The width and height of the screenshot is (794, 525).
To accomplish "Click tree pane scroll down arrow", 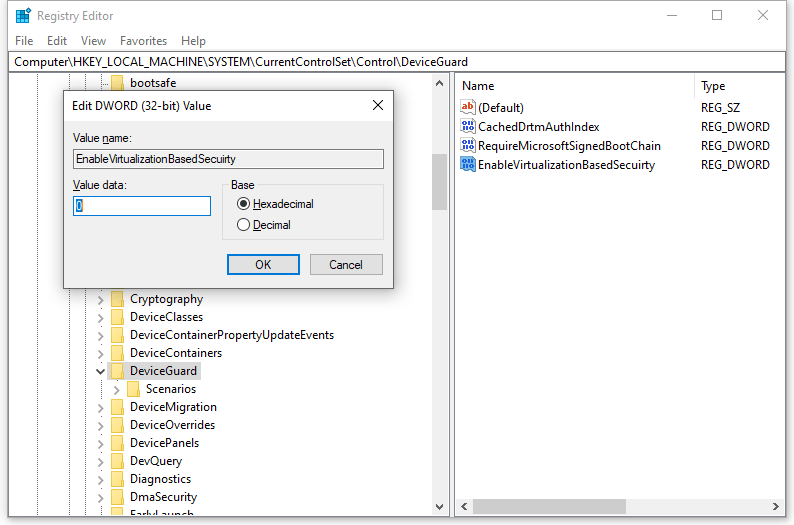I will coord(440,506).
